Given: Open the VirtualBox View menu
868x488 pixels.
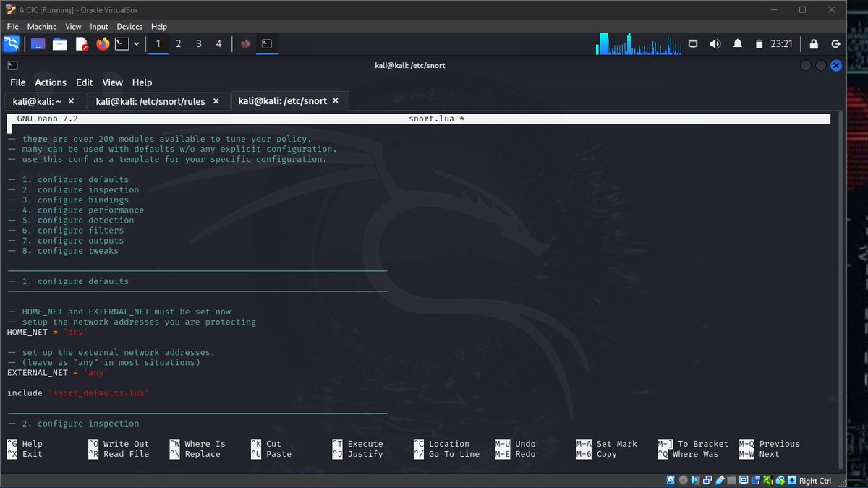Looking at the screenshot, I should 73,27.
